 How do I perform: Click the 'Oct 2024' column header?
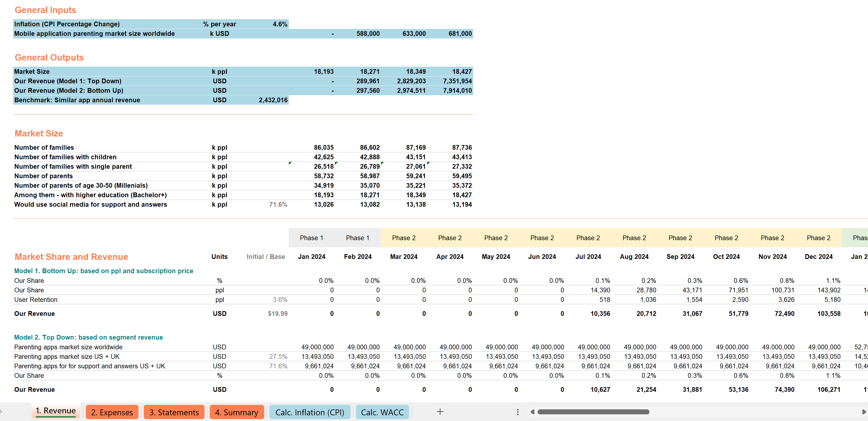[726, 256]
